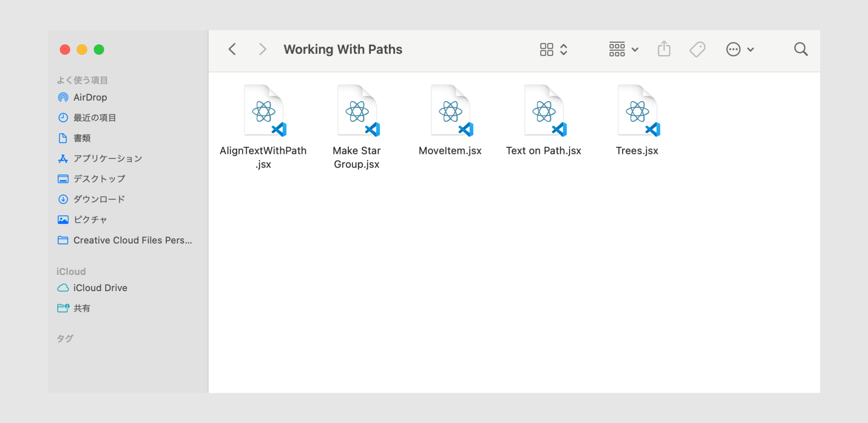Open AirDrop in the sidebar

(x=90, y=97)
